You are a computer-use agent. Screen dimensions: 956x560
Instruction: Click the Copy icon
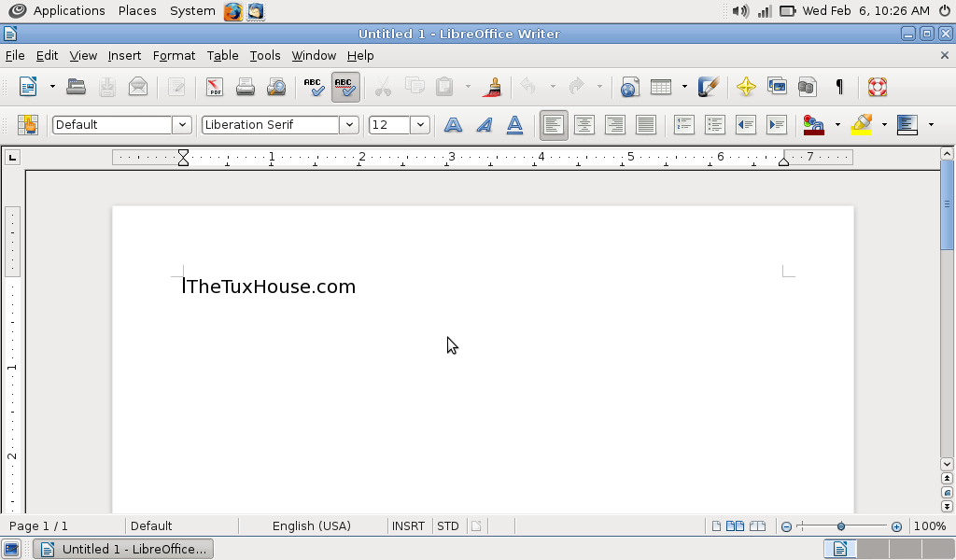[415, 87]
